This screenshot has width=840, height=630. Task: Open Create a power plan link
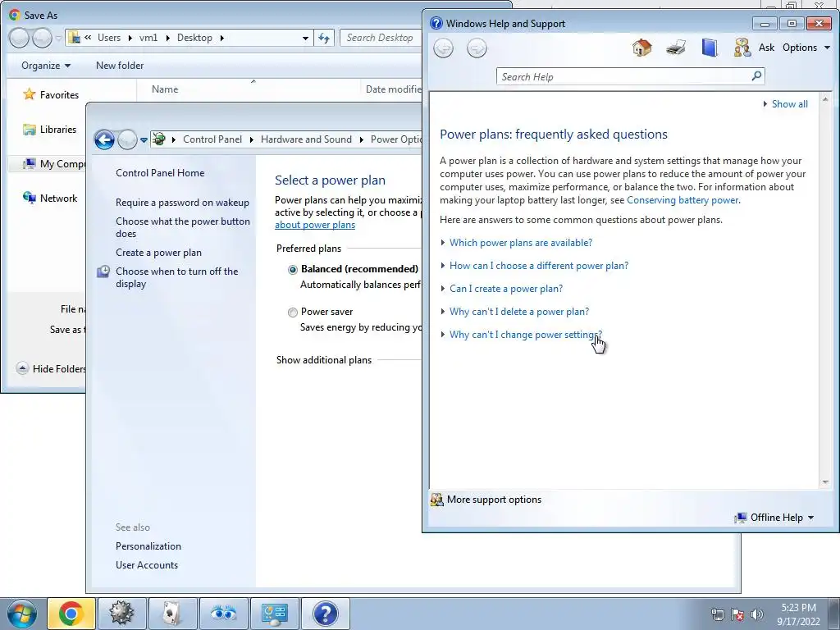click(x=158, y=253)
